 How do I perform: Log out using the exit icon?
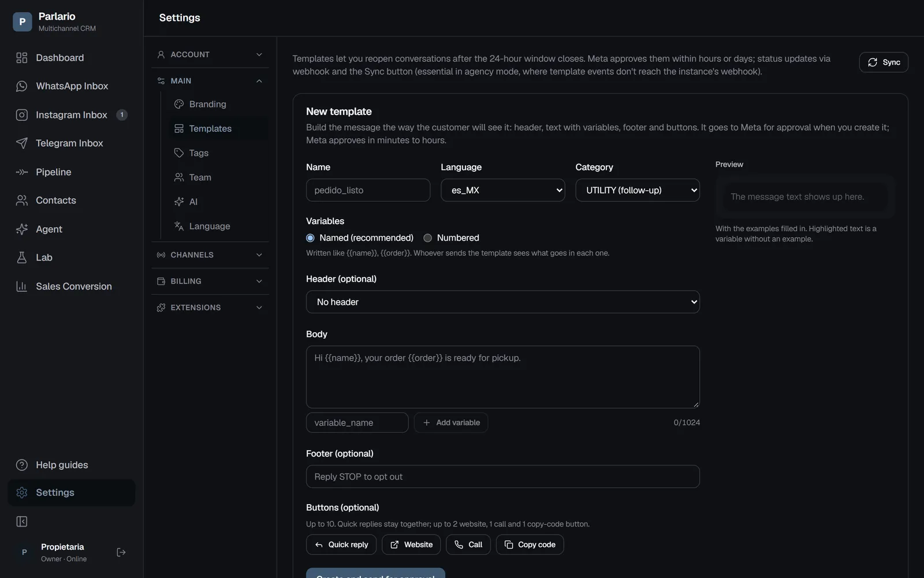point(121,553)
